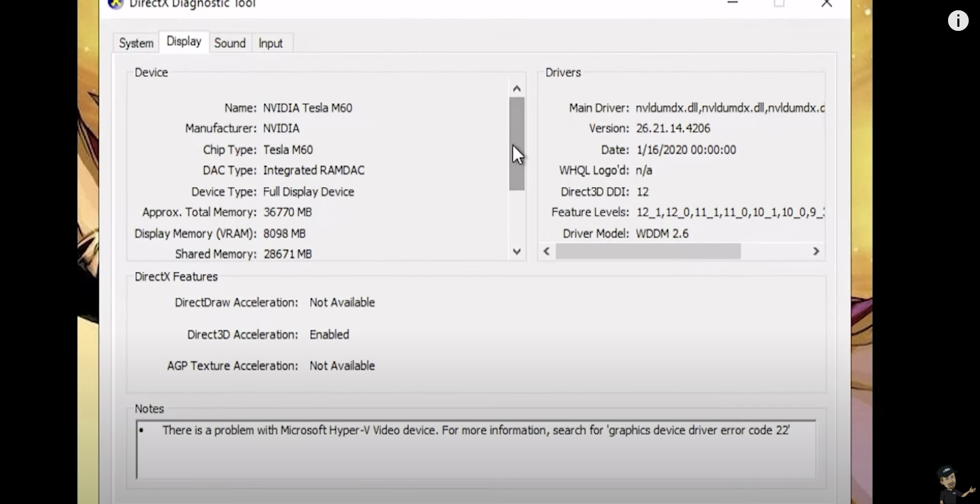Select the Display tab
Viewport: 980px width, 504px height.
(x=184, y=42)
